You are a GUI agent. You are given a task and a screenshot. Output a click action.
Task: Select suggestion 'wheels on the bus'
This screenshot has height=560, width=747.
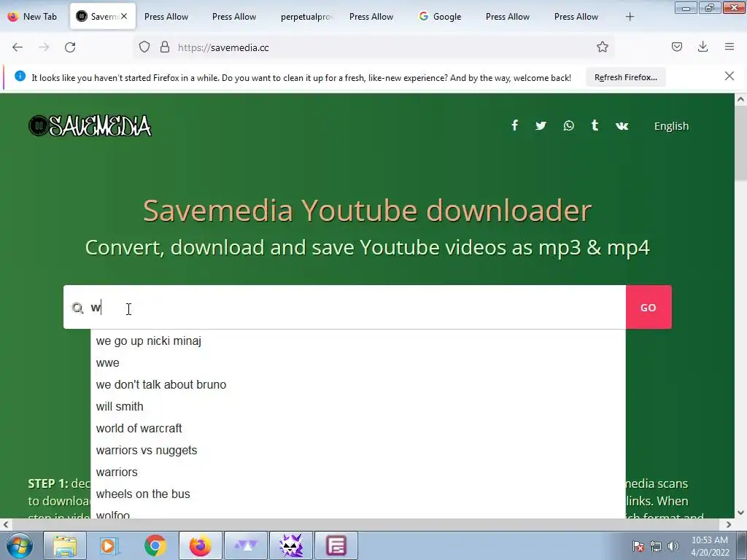[x=357, y=494]
